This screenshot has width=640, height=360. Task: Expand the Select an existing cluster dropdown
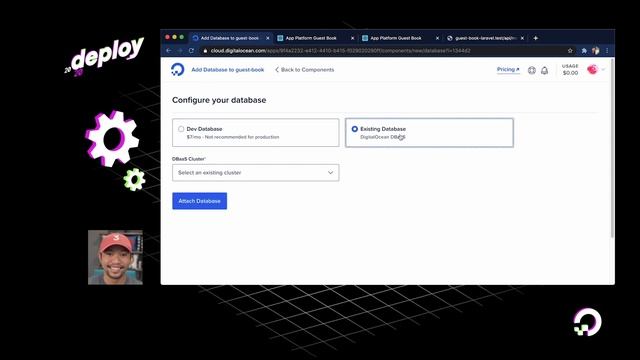(x=256, y=173)
